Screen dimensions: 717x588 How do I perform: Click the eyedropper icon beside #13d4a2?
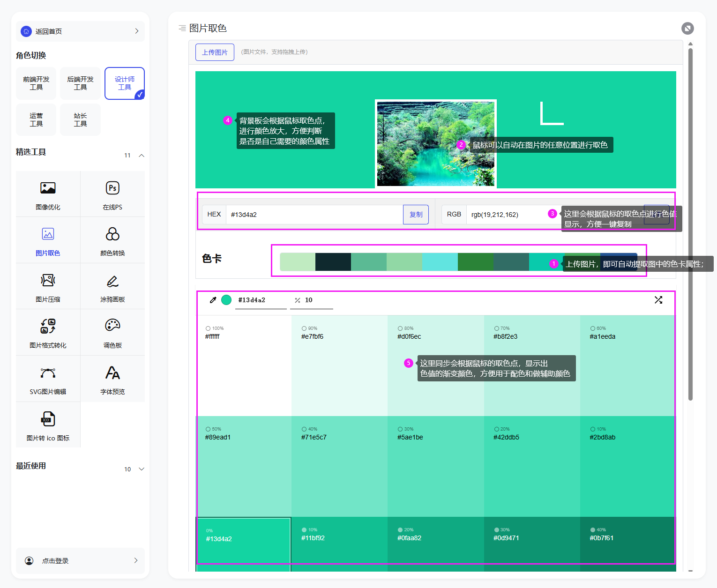pos(213,300)
